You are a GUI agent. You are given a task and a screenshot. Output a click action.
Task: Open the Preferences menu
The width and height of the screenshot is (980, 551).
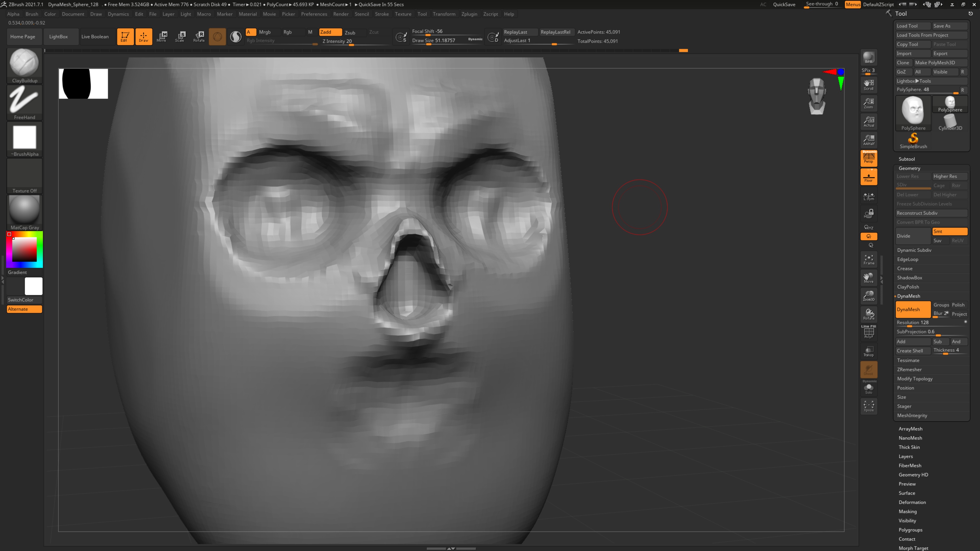314,14
